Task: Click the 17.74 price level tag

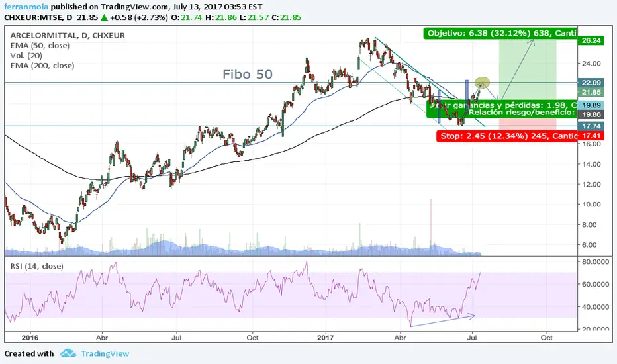Action: coord(591,126)
